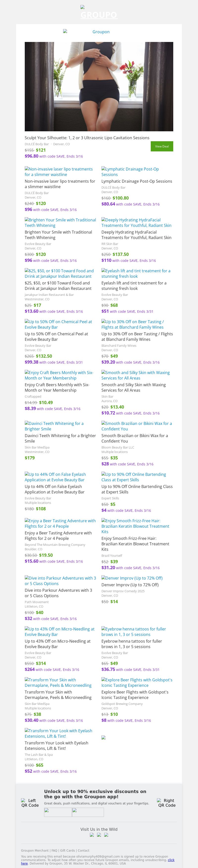Click the middle social icon under Visit Us in the Wild
The width and height of the screenshot is (198, 868).
[99, 835]
